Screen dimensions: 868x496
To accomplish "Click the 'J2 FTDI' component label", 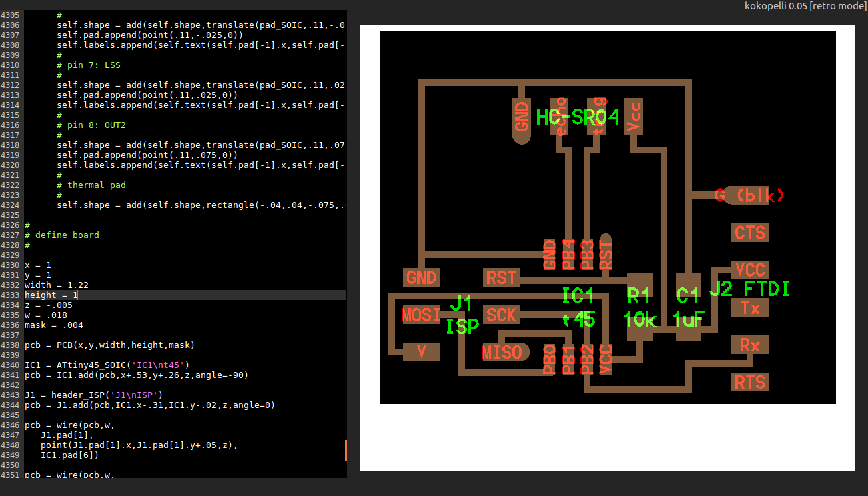I will [x=749, y=289].
